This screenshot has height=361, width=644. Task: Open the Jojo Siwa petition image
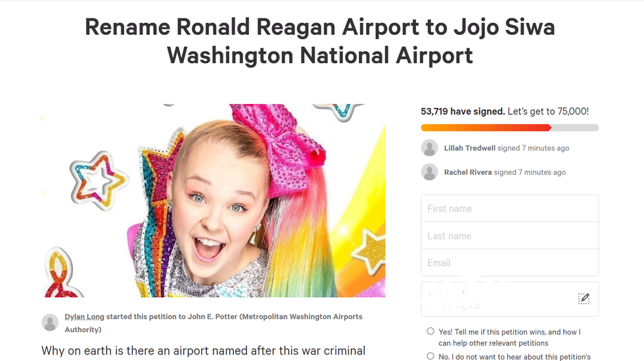point(214,201)
